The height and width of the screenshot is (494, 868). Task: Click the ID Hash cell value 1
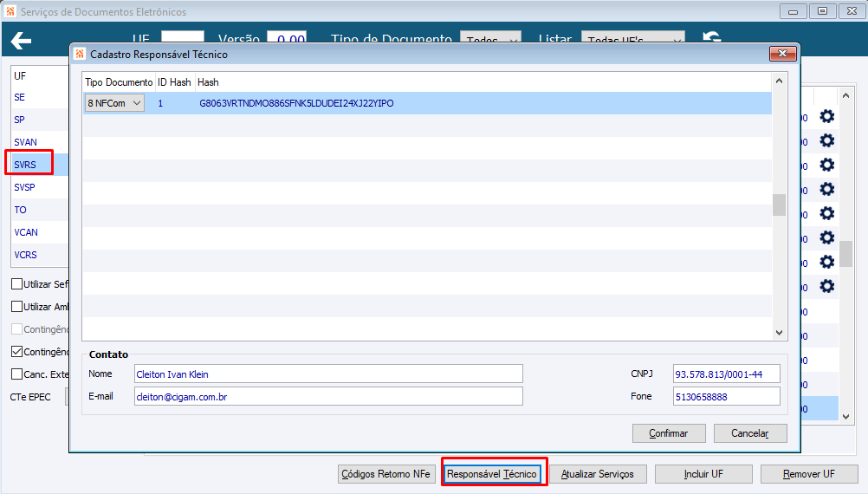click(160, 103)
